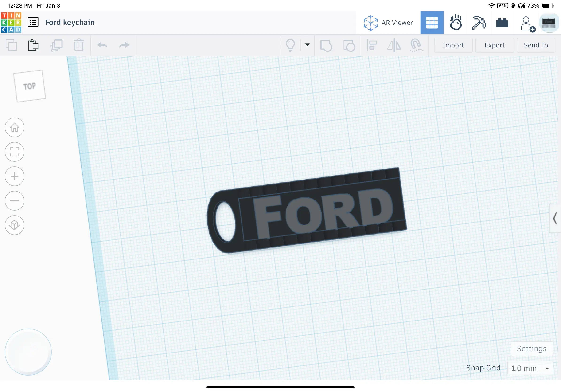Screen dimensions: 561x392
Task: Redo the last action
Action: click(124, 45)
